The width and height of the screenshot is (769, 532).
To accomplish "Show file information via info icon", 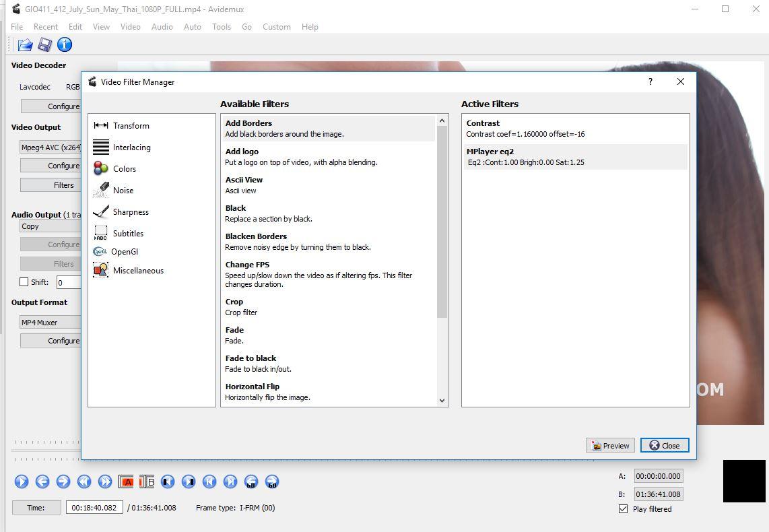I will pos(65,45).
